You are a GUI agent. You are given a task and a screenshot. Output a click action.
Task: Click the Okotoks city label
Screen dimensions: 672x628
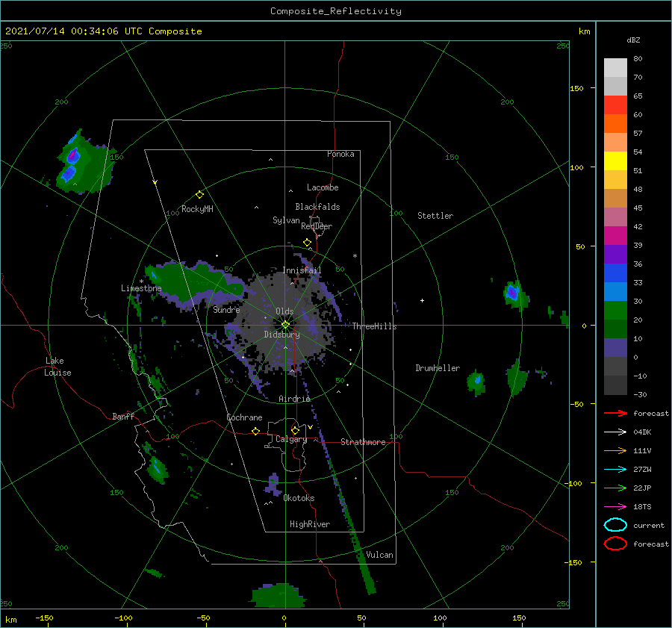point(299,498)
